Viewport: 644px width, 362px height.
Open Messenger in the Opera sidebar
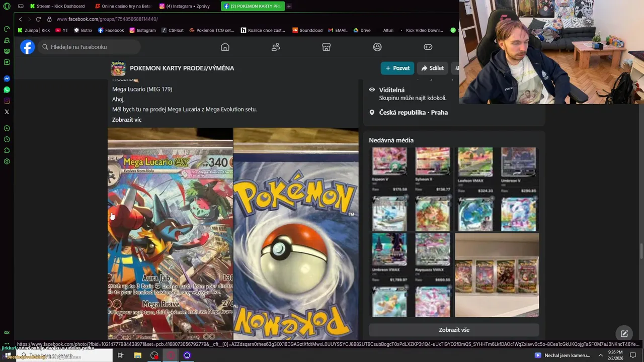(x=7, y=78)
